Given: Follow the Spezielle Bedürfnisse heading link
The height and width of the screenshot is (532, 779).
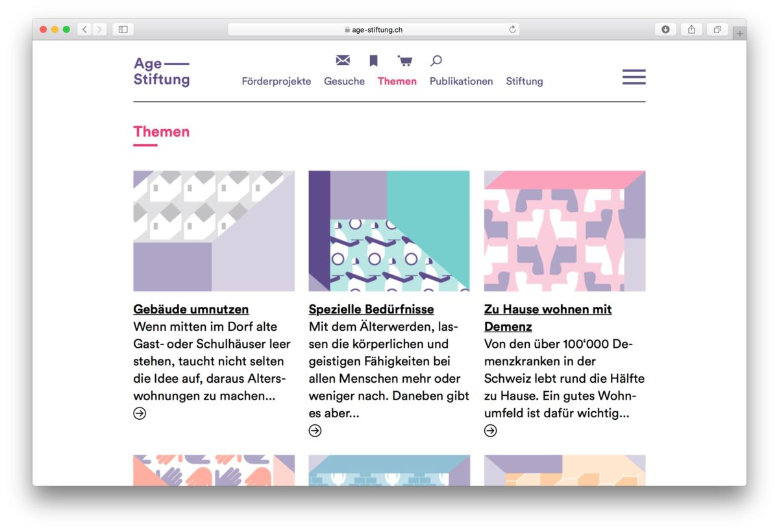Looking at the screenshot, I should [x=371, y=309].
